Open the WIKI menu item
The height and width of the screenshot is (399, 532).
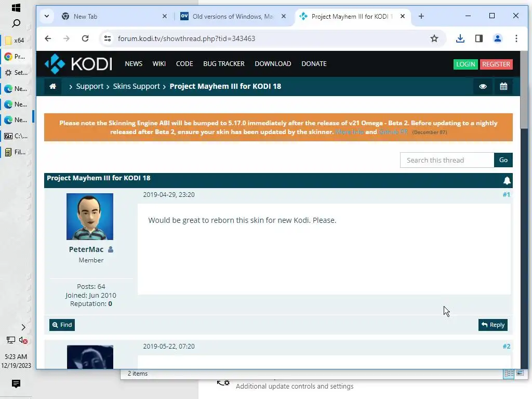coord(159,64)
